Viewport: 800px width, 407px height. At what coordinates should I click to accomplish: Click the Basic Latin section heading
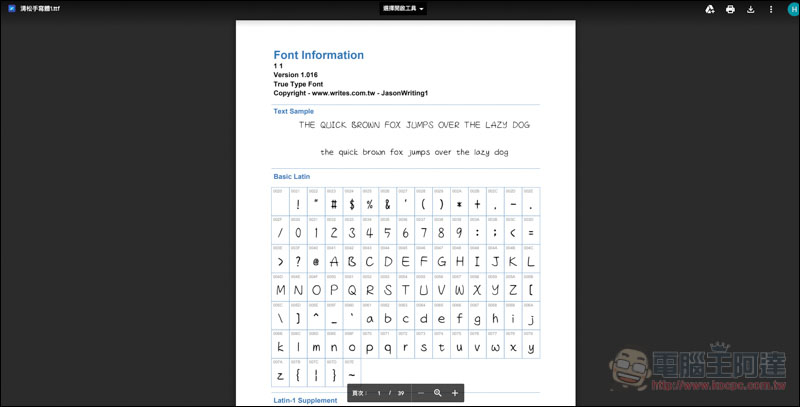point(292,176)
